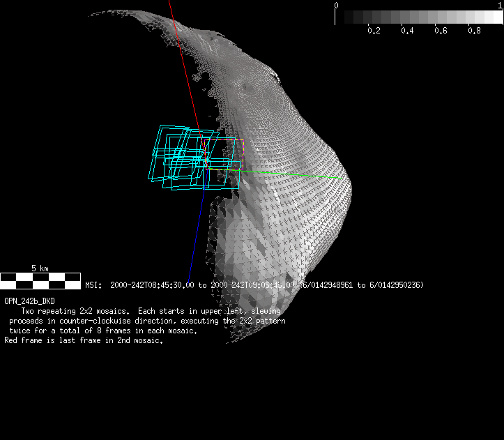
Task: Click the blue line below the frames
Action: click(194, 230)
